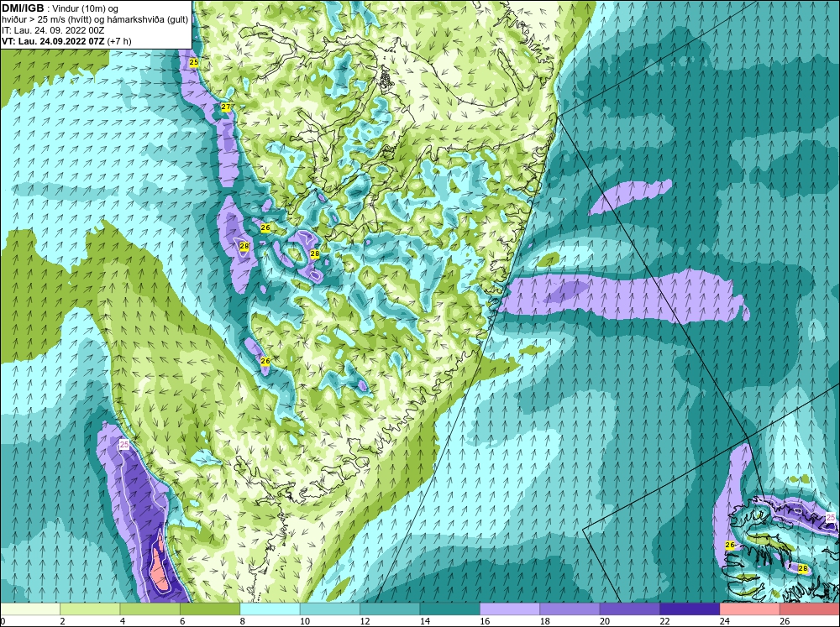Click the 0–2 m/s pale cream legend swatch

tap(30, 609)
